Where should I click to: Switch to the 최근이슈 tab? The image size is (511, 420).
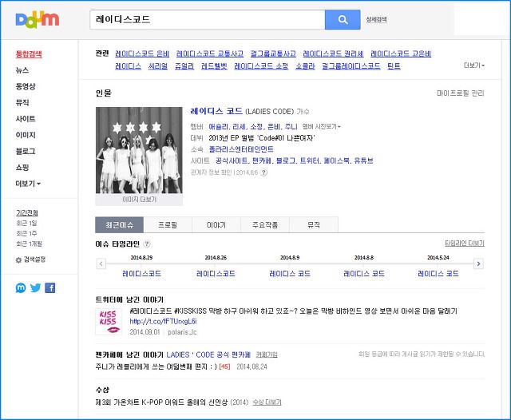pyautogui.click(x=119, y=225)
